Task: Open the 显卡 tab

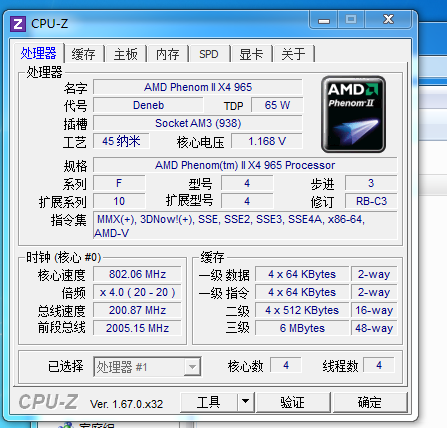Action: [251, 54]
